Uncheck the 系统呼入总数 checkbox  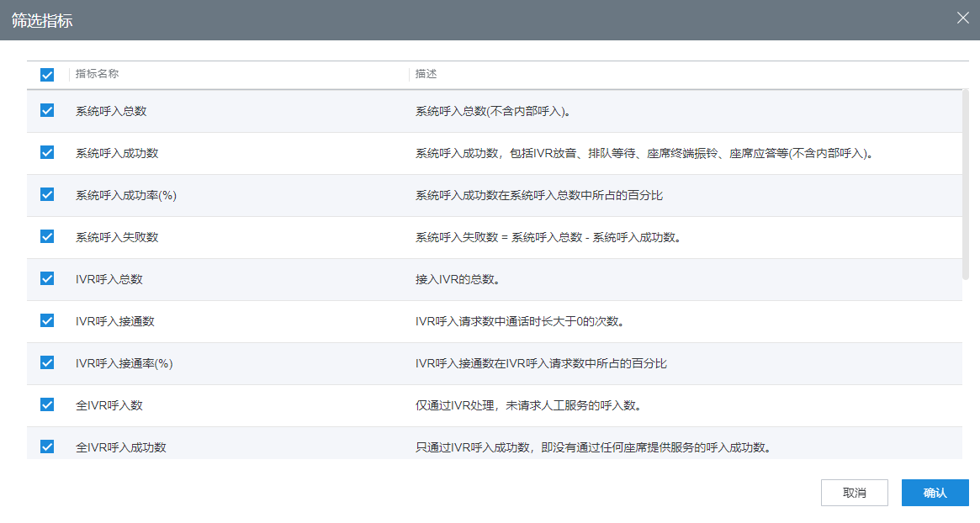[x=47, y=111]
